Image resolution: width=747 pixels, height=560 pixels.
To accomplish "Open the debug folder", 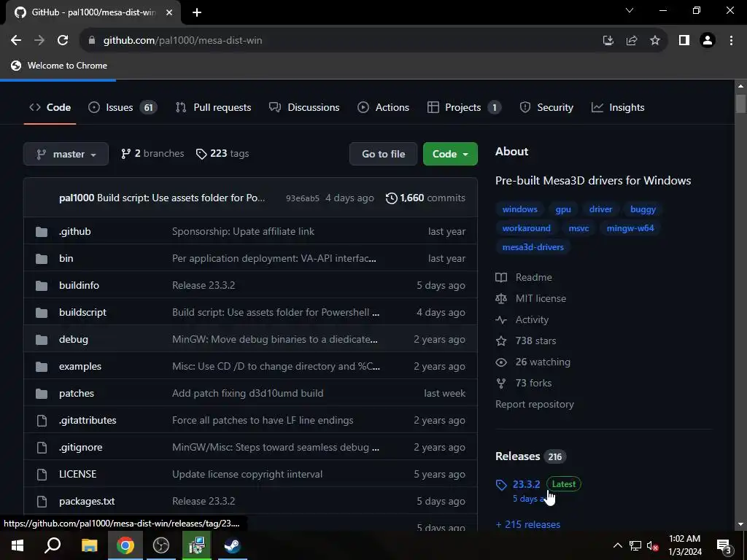I will pos(74,340).
